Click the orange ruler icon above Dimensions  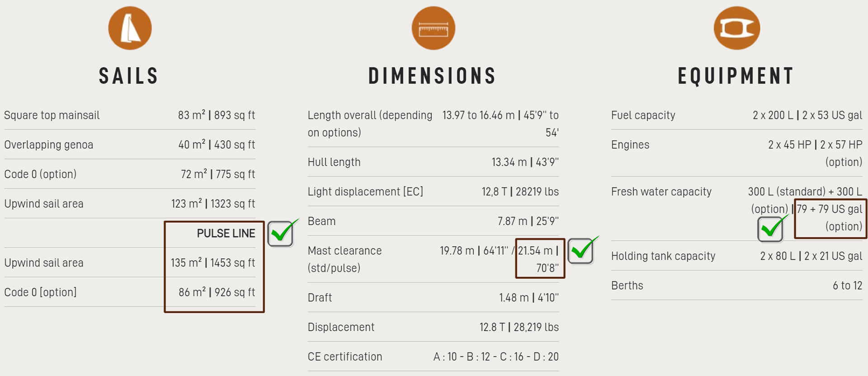click(x=433, y=28)
